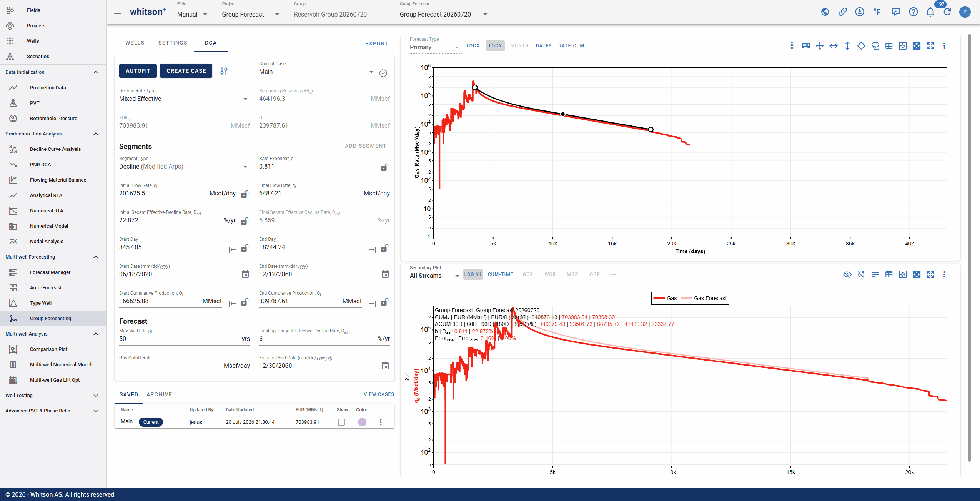Image resolution: width=980 pixels, height=501 pixels.
Task: Open the globe icon in the top bar
Action: tap(825, 12)
